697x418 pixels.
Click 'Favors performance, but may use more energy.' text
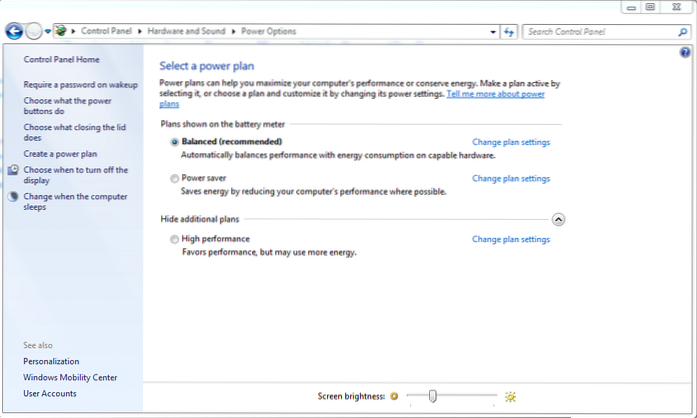pos(269,253)
